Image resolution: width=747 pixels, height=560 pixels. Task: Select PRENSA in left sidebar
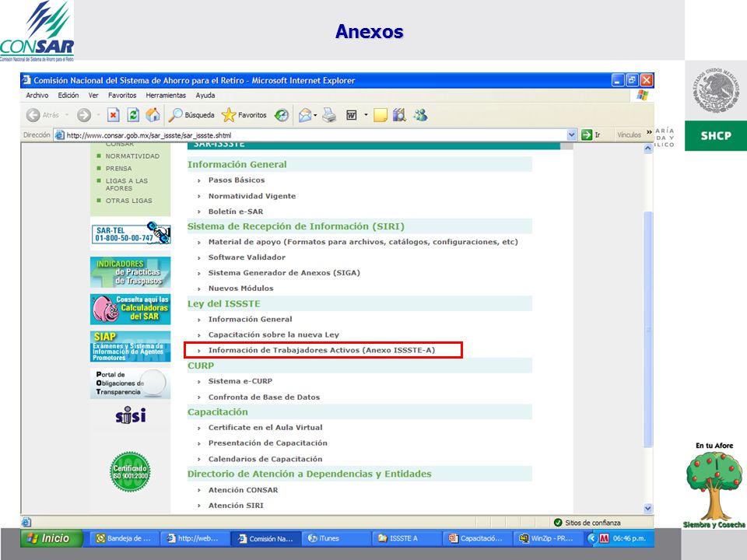pyautogui.click(x=118, y=169)
